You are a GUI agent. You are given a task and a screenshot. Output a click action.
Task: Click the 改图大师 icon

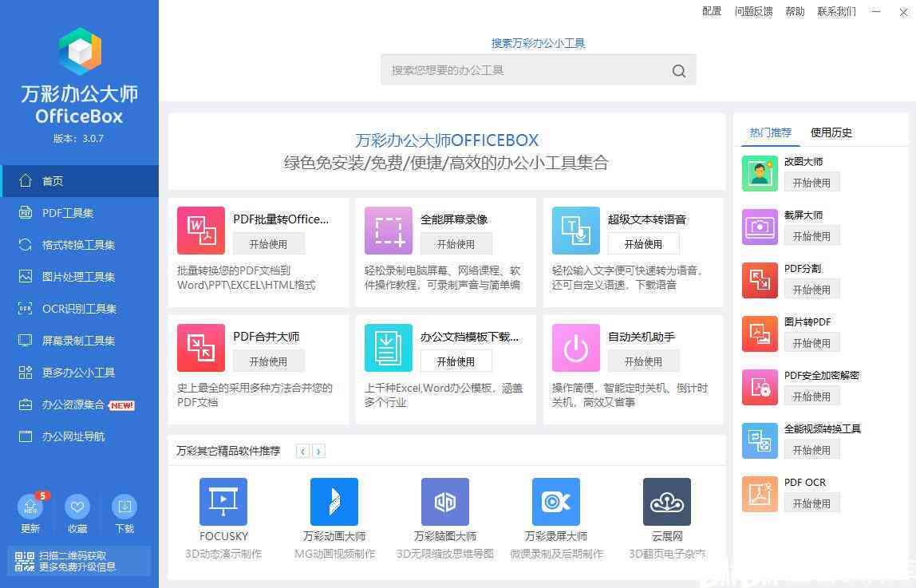click(760, 173)
